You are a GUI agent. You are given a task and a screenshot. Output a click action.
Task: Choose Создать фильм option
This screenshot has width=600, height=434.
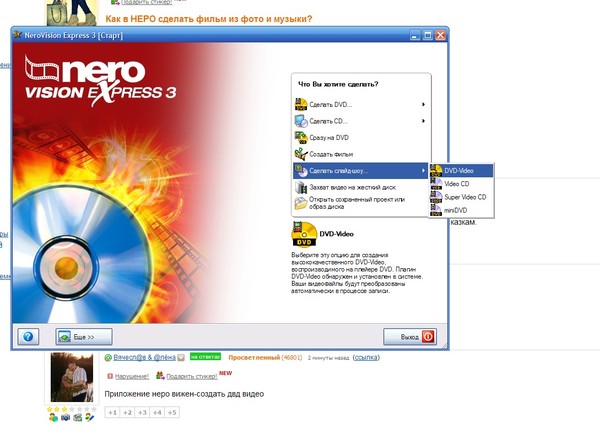click(360, 154)
